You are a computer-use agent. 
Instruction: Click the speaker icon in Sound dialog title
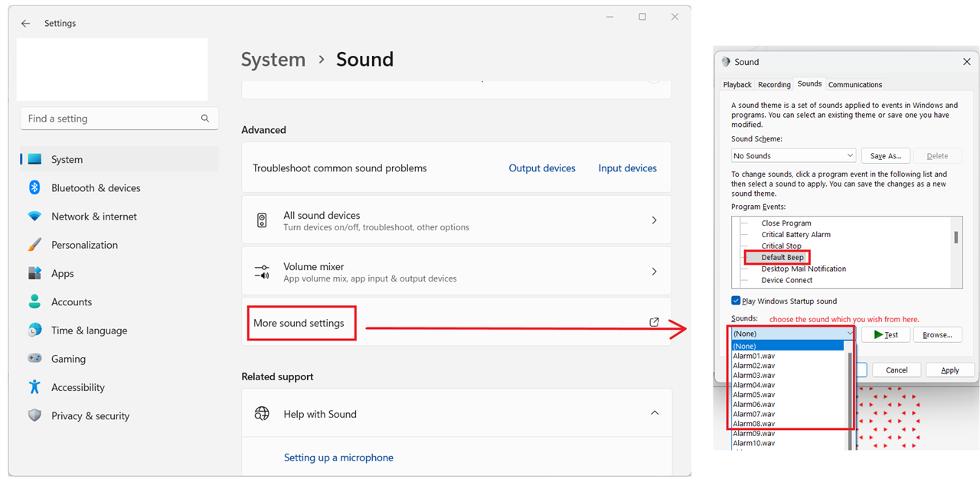pyautogui.click(x=726, y=62)
